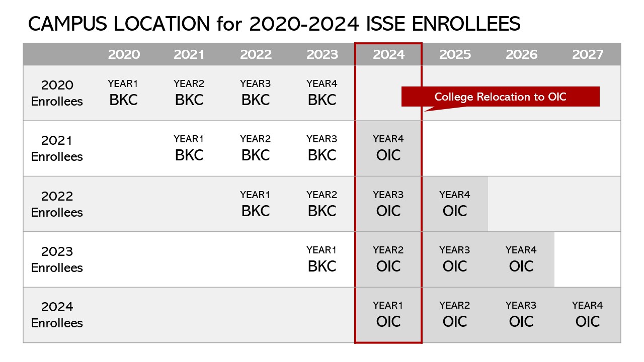Select the College Relocation to OIC banner
This screenshot has width=644, height=362.
[500, 97]
